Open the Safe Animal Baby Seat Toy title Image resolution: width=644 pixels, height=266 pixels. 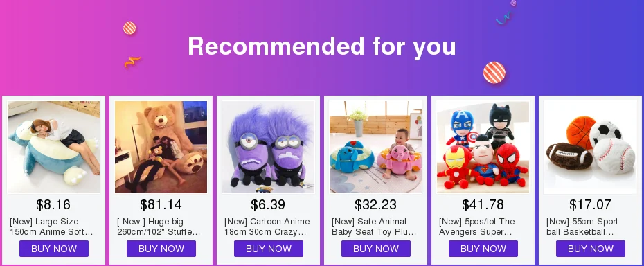coord(374,227)
